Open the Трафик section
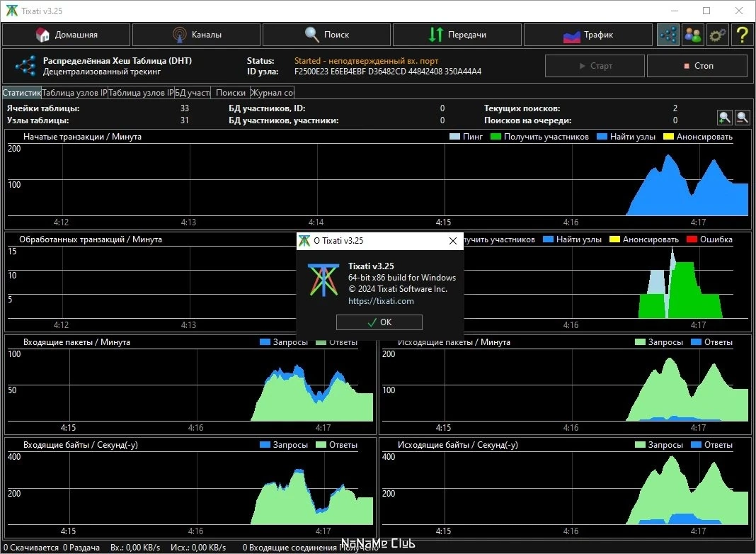Viewport: 756px width, 554px height. 588,35
